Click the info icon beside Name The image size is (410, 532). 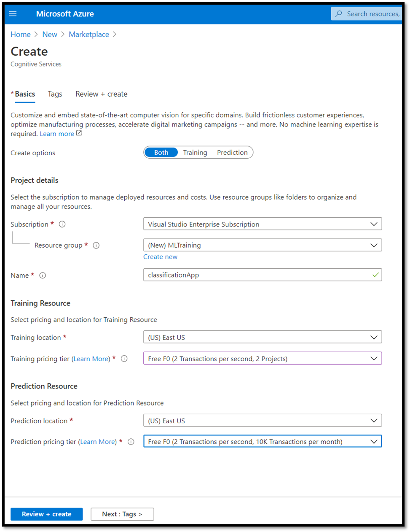pyautogui.click(x=42, y=275)
